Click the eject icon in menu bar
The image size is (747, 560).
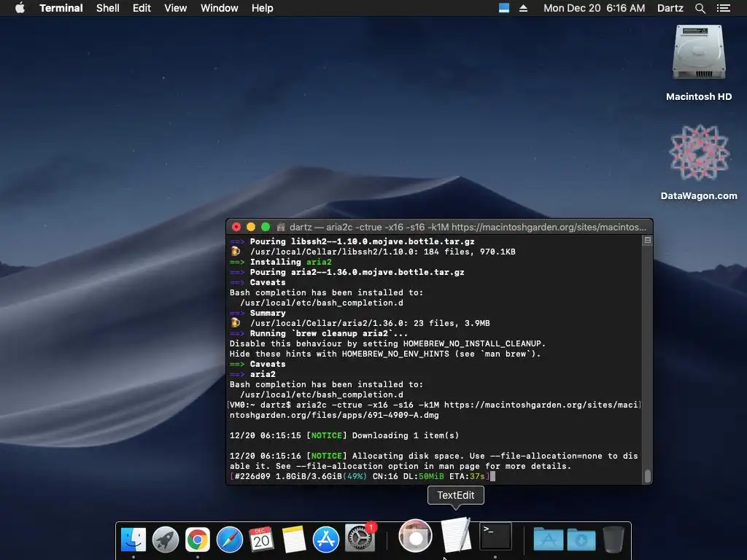tap(523, 8)
